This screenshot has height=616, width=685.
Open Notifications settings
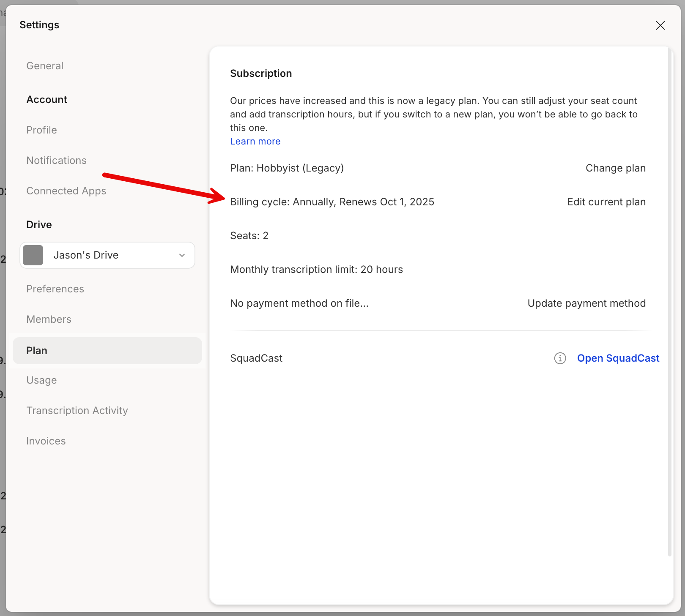pos(56,161)
